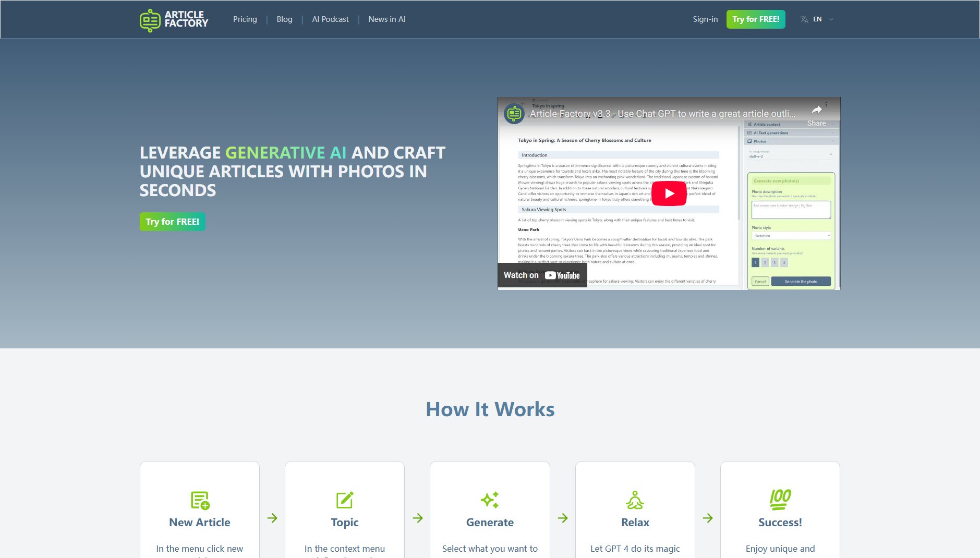Open the EN language dropdown
The width and height of the screenshot is (980, 558).
point(821,19)
